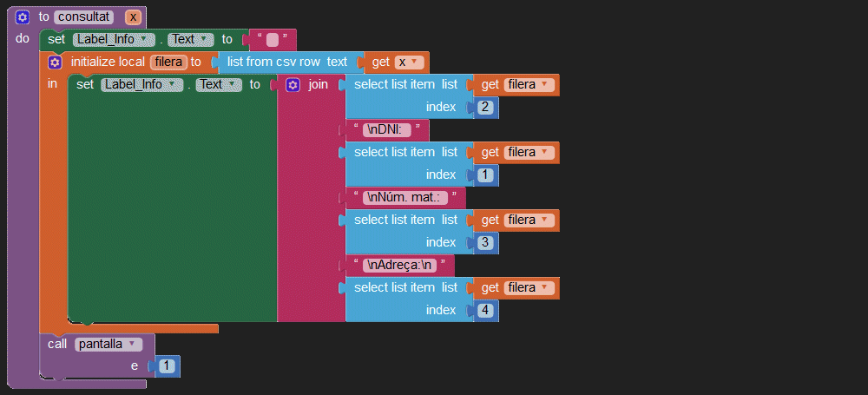
Task: Click the gear icon on the join block
Action: click(293, 85)
